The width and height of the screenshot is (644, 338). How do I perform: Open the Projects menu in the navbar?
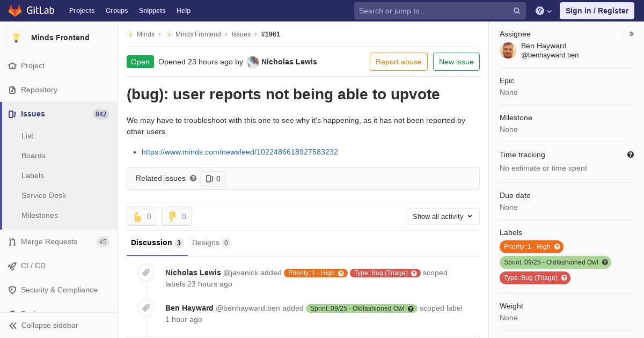point(82,11)
